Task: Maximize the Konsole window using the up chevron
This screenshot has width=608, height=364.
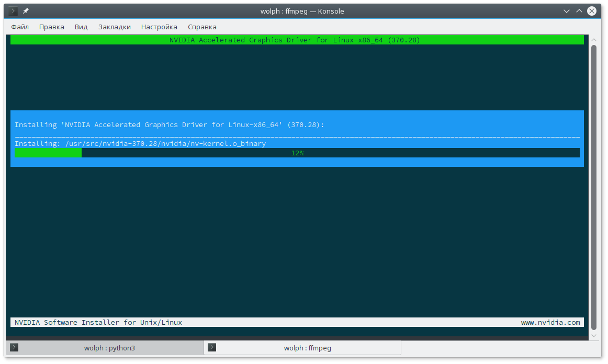Action: [579, 11]
